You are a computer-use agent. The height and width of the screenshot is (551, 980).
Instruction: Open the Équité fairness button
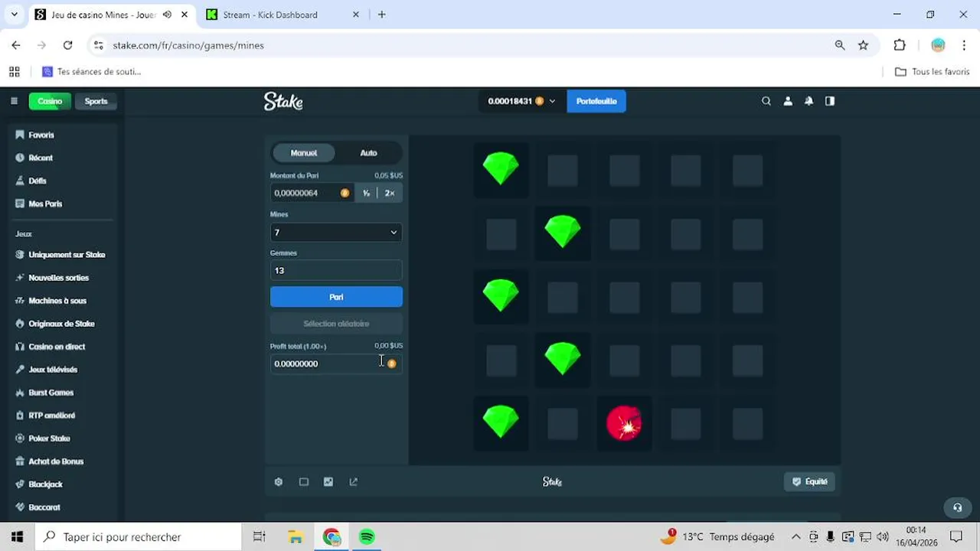click(x=809, y=482)
